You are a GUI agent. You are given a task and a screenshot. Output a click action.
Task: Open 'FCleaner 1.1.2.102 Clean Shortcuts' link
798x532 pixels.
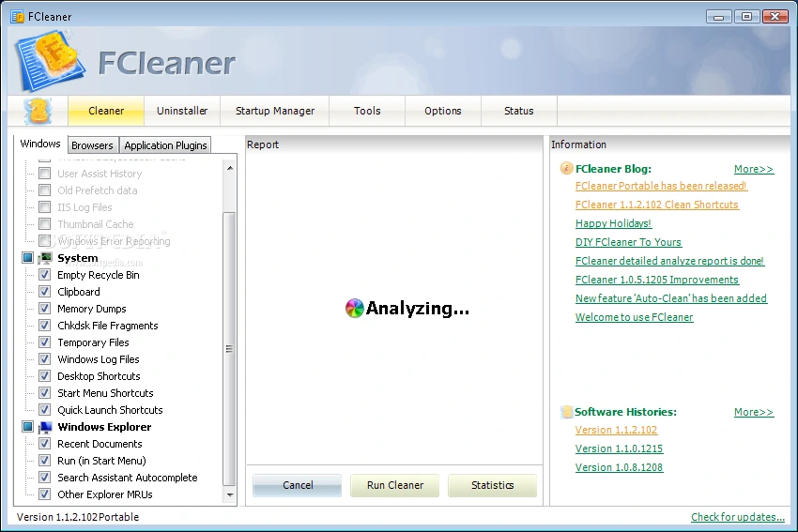[x=656, y=205]
